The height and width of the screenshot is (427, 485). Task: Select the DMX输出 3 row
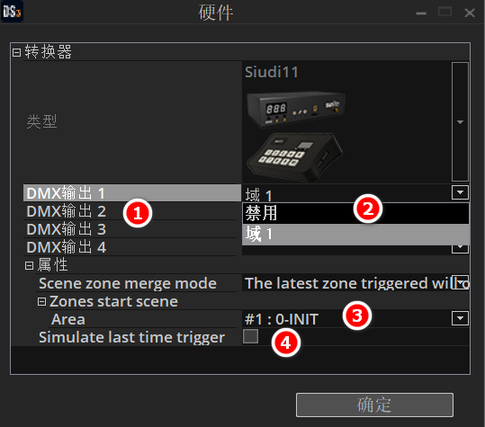130,229
